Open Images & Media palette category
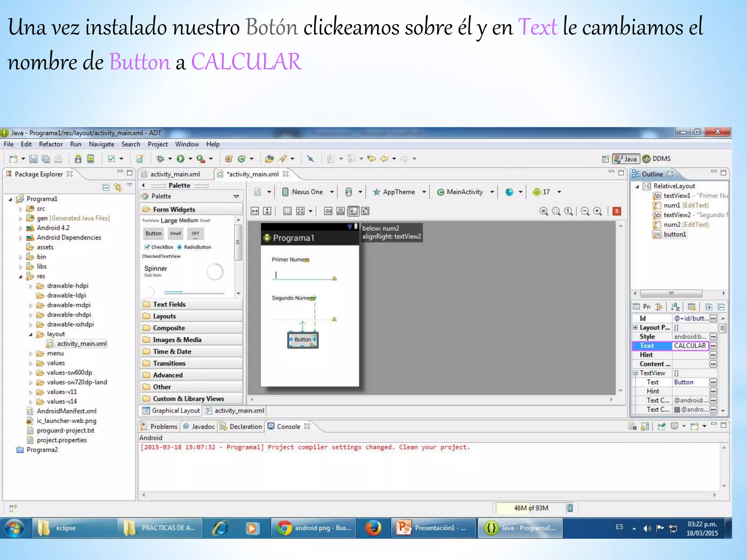 tap(191, 340)
